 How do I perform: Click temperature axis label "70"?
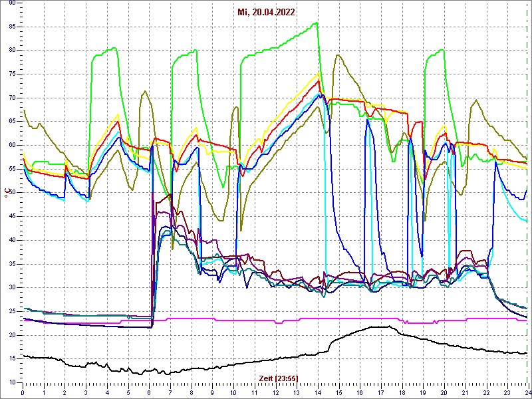click(x=11, y=98)
